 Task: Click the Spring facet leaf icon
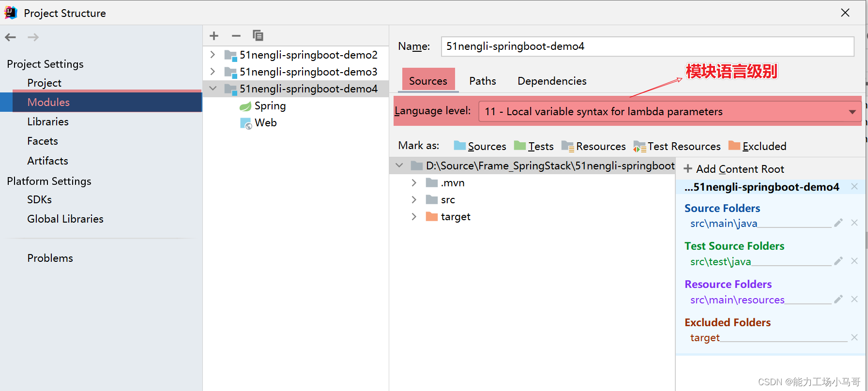pos(246,106)
